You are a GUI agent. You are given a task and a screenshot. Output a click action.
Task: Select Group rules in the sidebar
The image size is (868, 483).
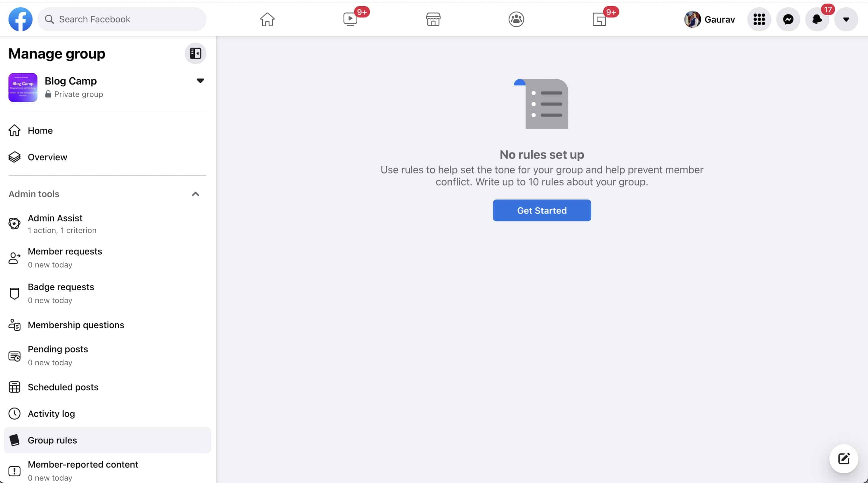coord(52,440)
